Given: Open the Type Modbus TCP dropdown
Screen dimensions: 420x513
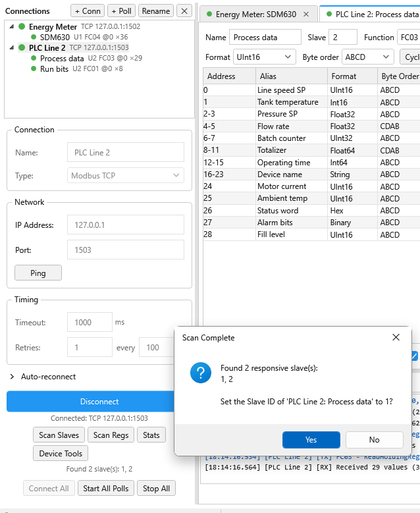Looking at the screenshot, I should pos(126,175).
